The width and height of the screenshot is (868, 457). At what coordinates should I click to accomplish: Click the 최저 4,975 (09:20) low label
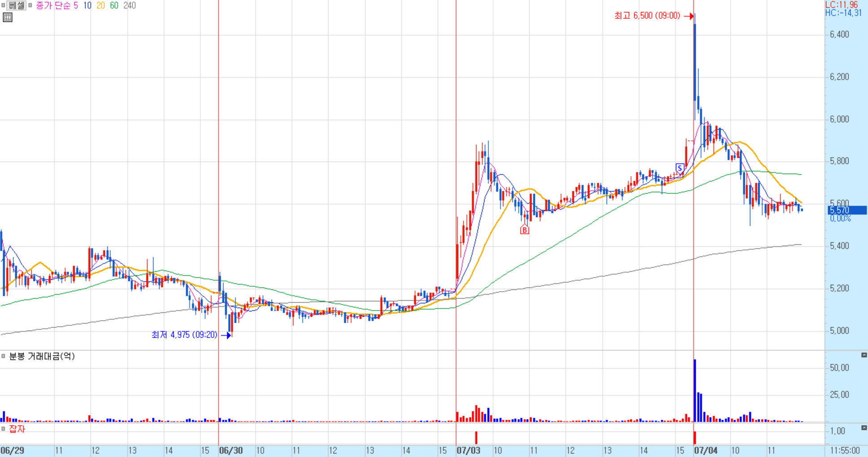point(184,335)
